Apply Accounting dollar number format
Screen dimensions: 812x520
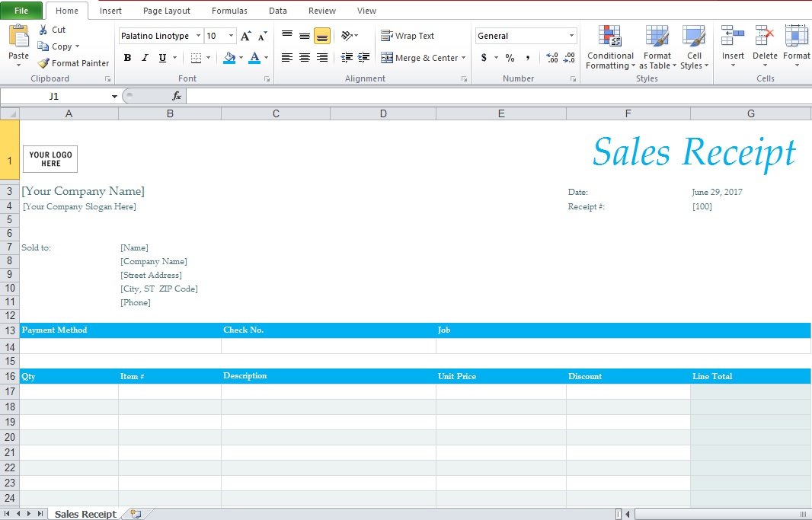point(484,57)
